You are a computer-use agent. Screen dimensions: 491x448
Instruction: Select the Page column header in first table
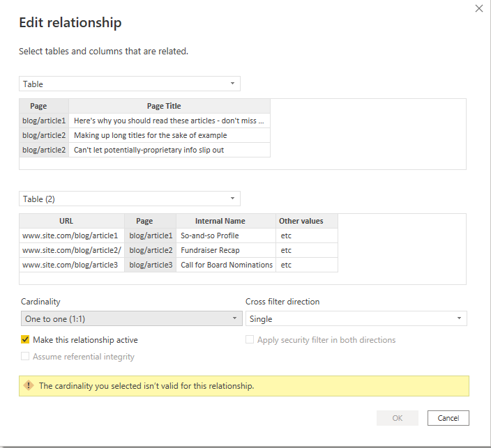click(x=44, y=106)
